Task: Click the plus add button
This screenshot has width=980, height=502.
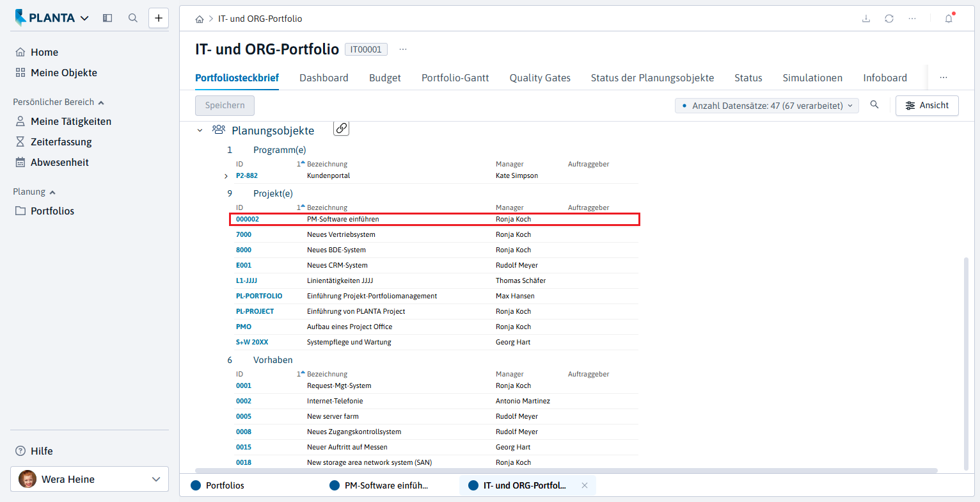Action: pyautogui.click(x=159, y=18)
